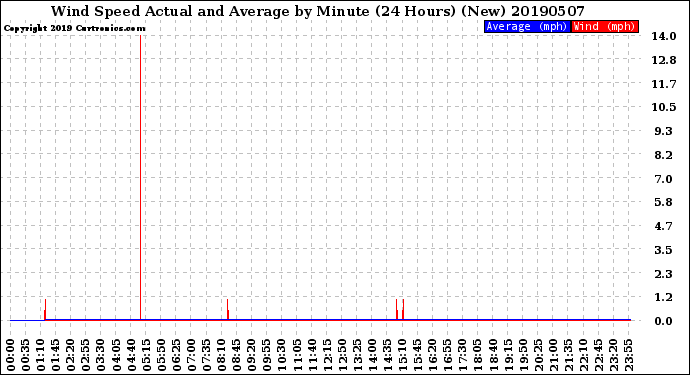
Task: Click the 2.3 y-axis label
Action: coord(664,274)
